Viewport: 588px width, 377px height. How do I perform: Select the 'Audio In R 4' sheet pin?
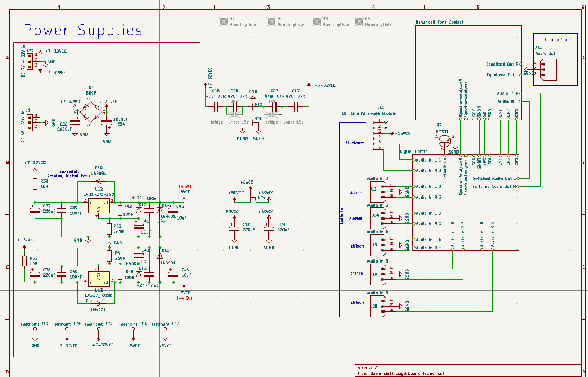(428, 248)
